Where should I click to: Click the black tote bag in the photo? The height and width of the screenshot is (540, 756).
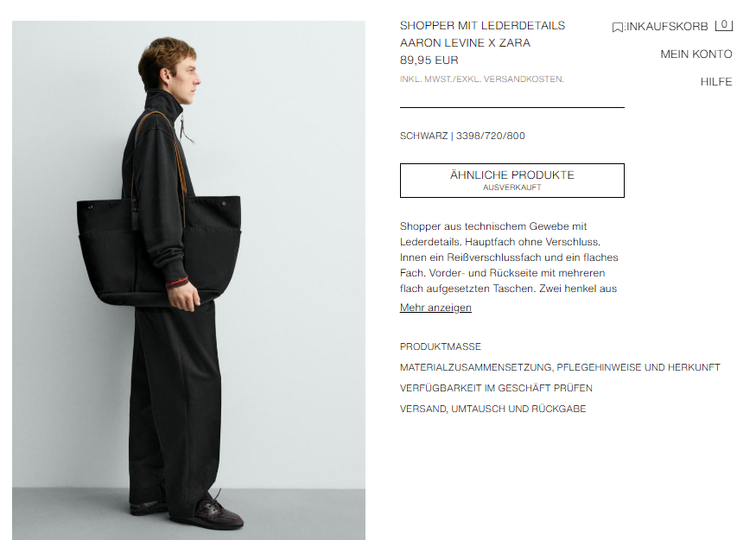click(159, 250)
